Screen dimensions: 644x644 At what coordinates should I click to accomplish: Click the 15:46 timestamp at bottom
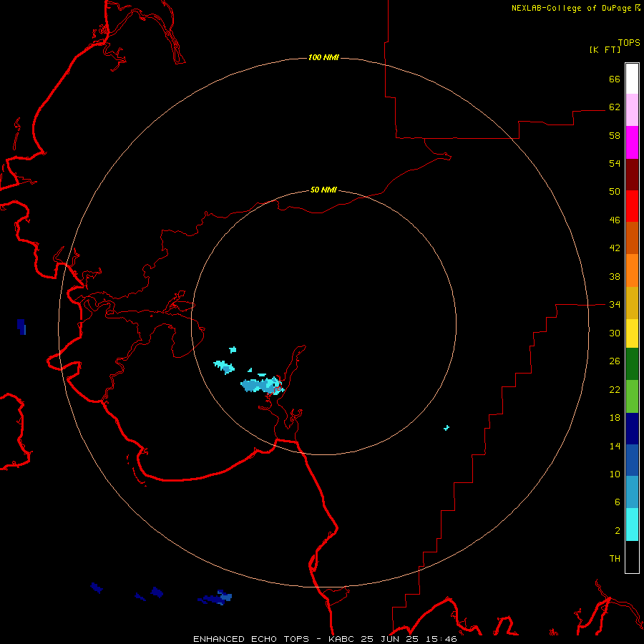pos(441,639)
